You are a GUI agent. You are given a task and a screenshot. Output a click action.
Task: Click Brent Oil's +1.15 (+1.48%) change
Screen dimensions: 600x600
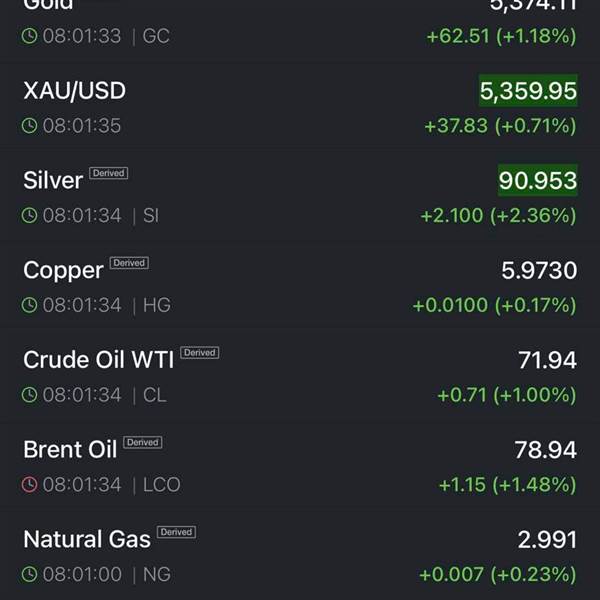pos(507,485)
